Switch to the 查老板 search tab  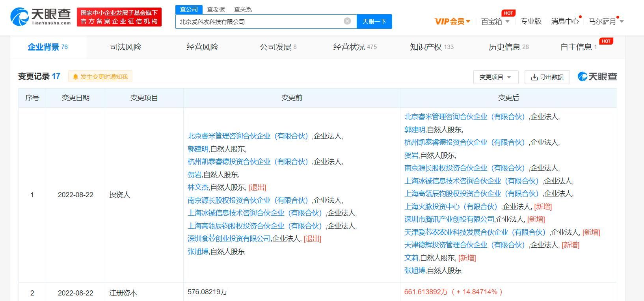click(216, 9)
